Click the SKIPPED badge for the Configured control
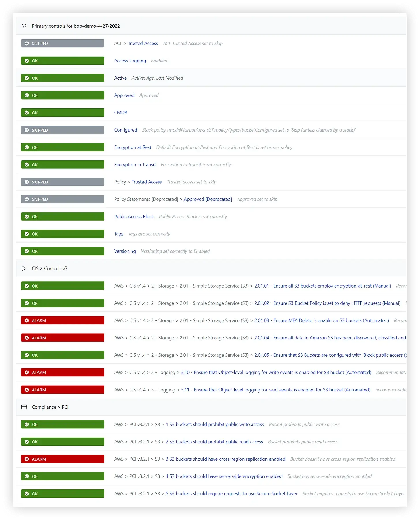420x520 pixels. coord(63,130)
